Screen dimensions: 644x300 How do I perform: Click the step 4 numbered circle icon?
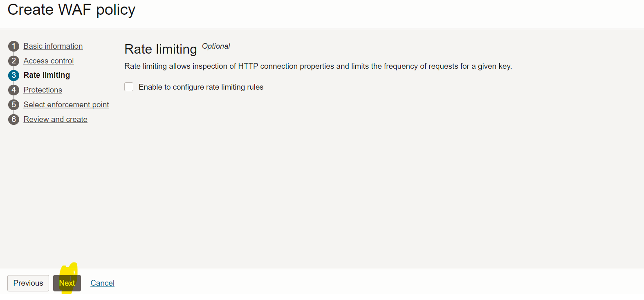pos(13,90)
